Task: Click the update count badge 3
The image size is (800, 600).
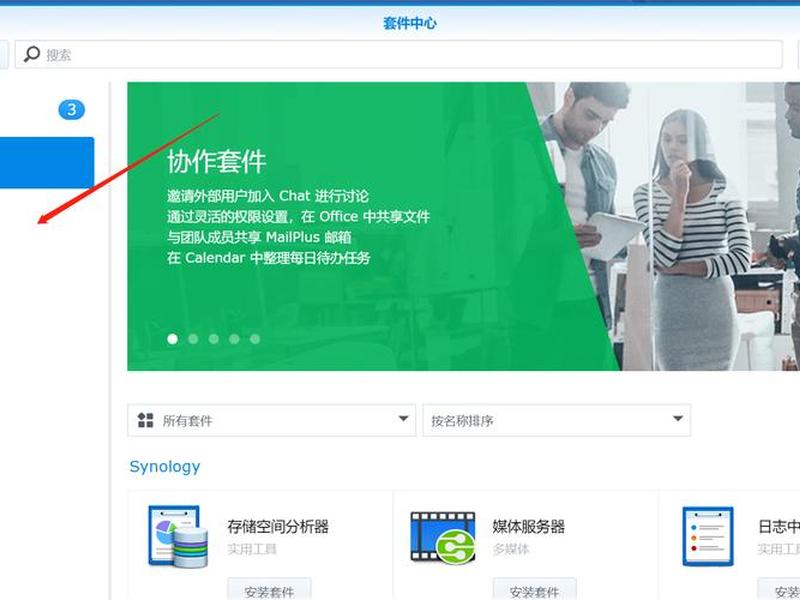Action: coord(71,110)
